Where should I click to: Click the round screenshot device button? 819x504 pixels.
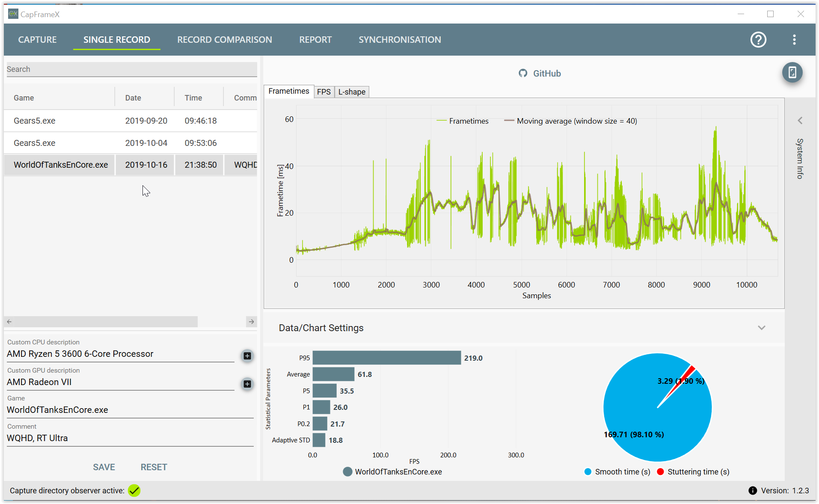click(x=792, y=72)
